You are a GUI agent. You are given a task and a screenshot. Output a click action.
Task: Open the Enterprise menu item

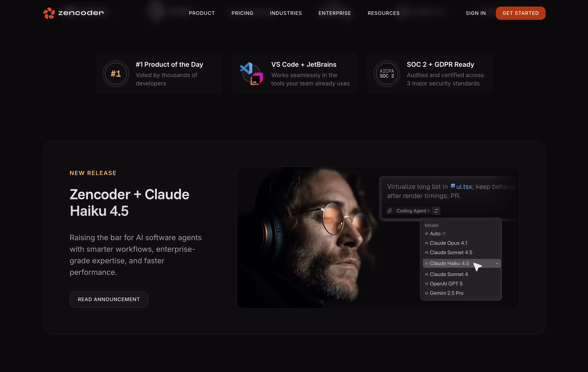pyautogui.click(x=334, y=13)
